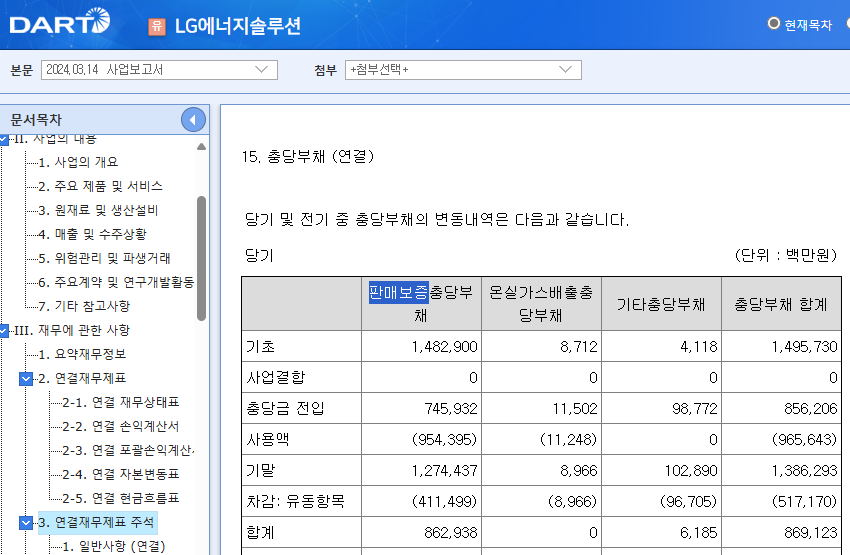Select 3. 연결재무제표 주석 entry

click(x=96, y=522)
